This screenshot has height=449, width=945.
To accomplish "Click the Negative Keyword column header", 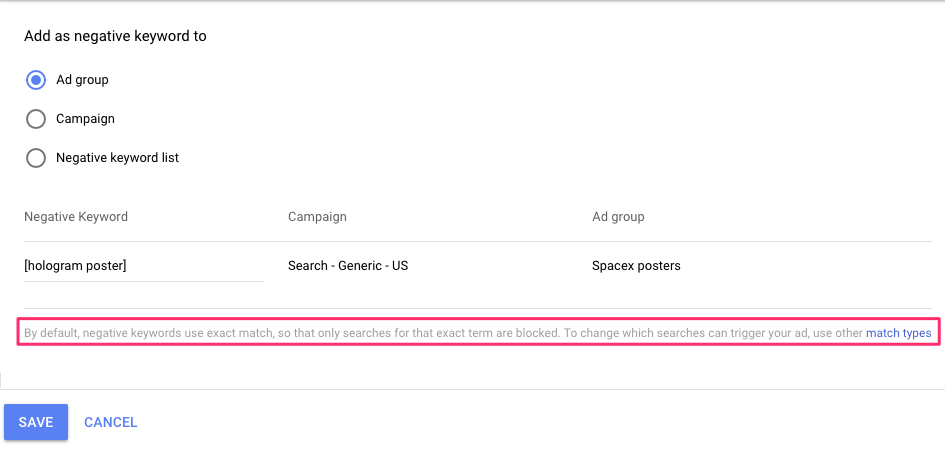I will pos(76,216).
